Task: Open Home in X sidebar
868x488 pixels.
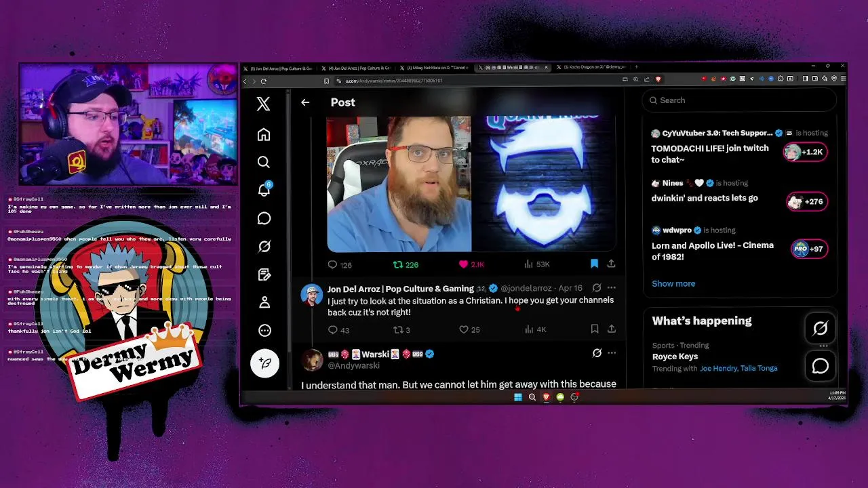Action: [264, 134]
